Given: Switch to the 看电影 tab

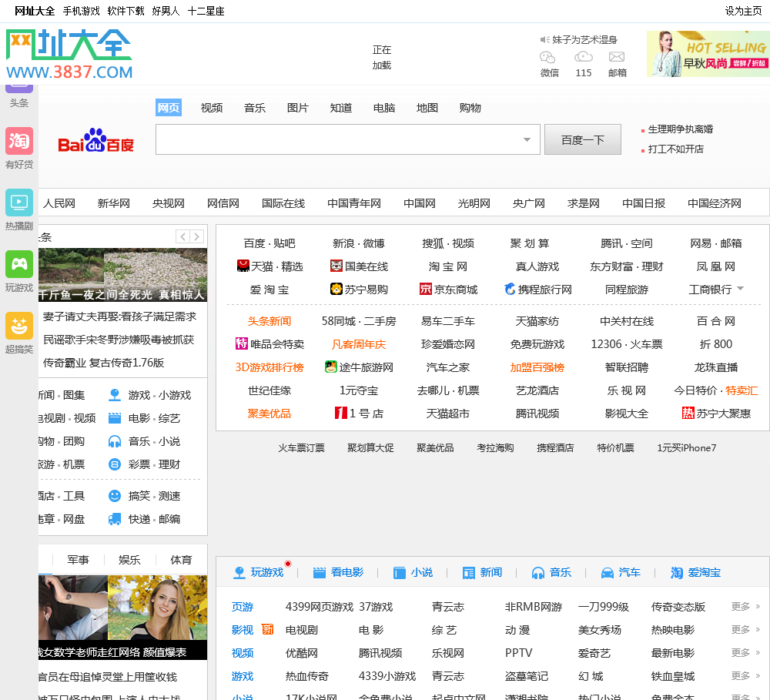Looking at the screenshot, I should point(339,572).
